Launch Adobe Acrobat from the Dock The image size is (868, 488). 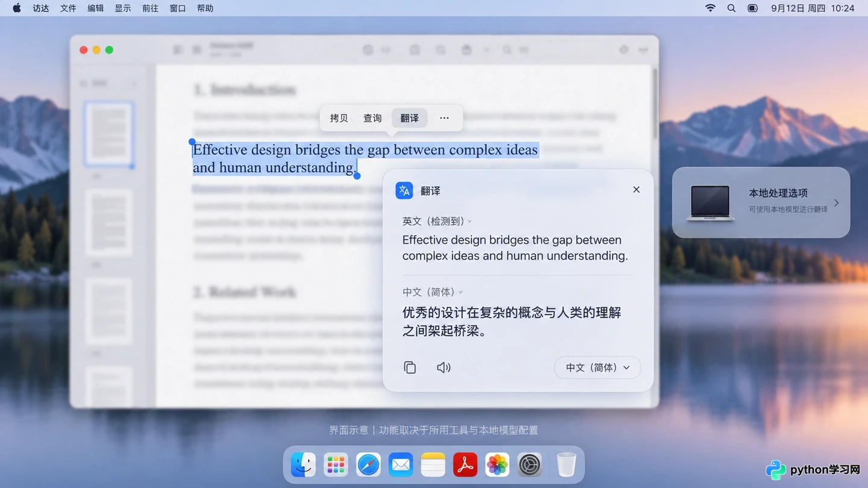pyautogui.click(x=465, y=465)
